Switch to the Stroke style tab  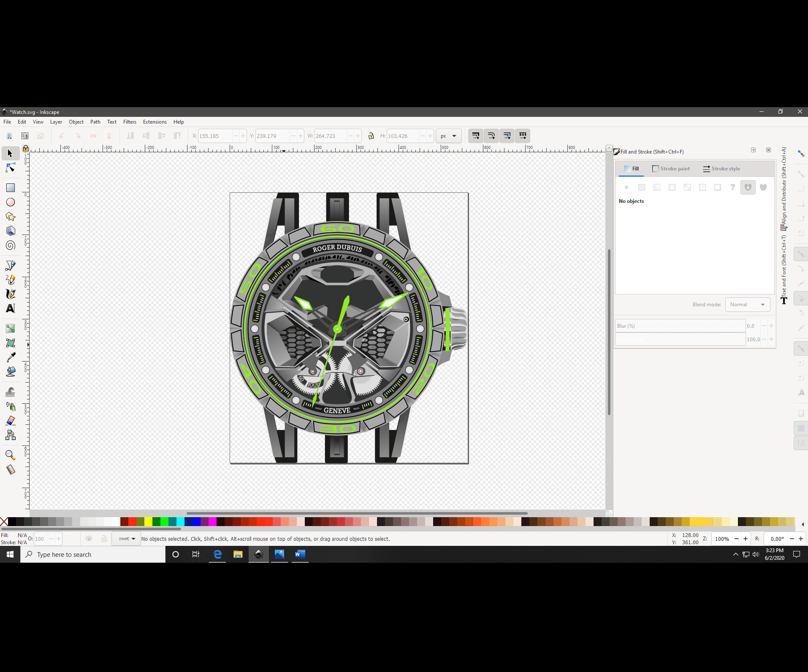[721, 169]
